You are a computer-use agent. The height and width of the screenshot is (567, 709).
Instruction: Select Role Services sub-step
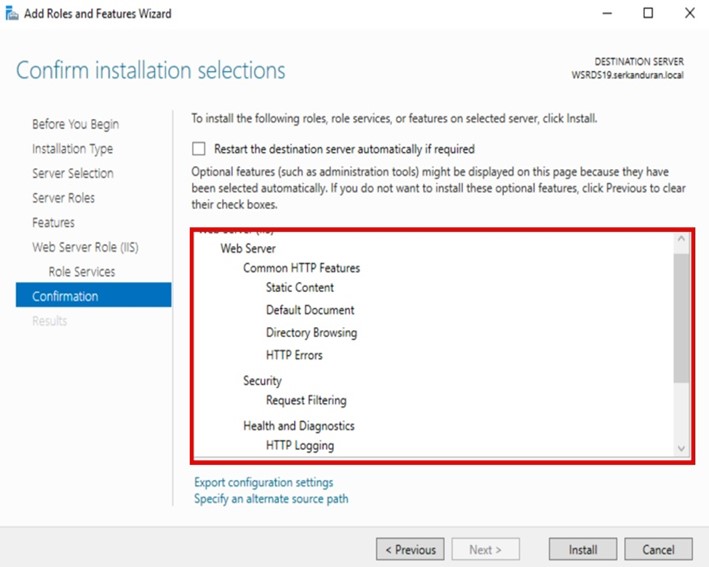tap(81, 271)
